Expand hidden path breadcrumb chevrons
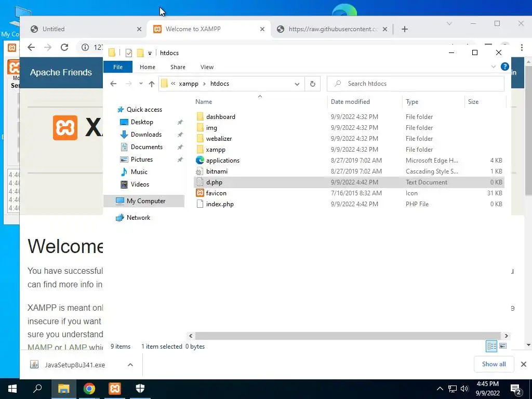This screenshot has height=399, width=532. (x=173, y=84)
